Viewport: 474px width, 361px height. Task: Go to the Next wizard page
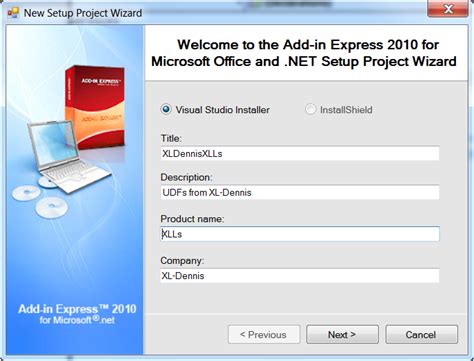pyautogui.click(x=342, y=334)
